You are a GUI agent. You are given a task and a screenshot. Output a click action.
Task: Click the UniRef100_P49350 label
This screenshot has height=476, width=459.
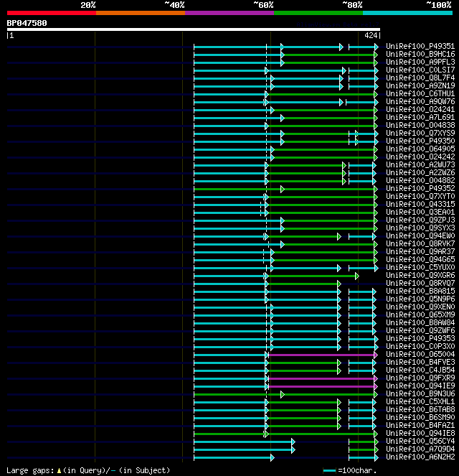(420, 141)
